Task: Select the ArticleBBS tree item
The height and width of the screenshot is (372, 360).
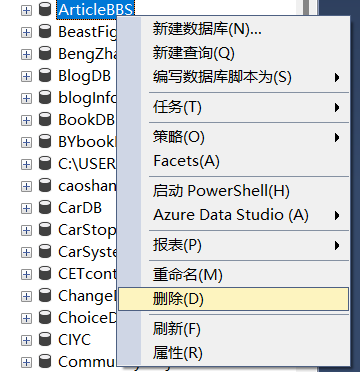Action: click(x=96, y=10)
